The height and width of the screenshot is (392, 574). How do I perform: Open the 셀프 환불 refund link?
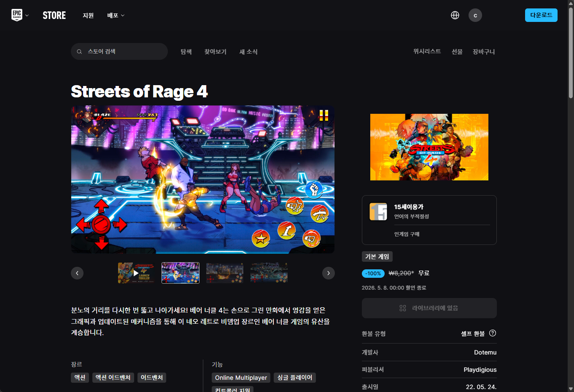(x=473, y=333)
